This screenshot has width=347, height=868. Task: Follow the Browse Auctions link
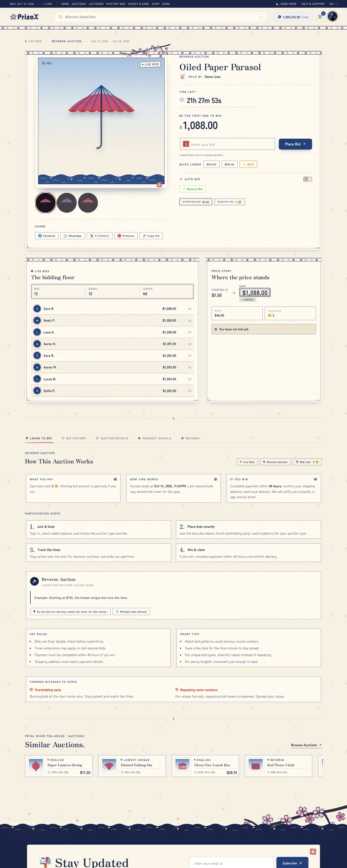click(x=306, y=745)
